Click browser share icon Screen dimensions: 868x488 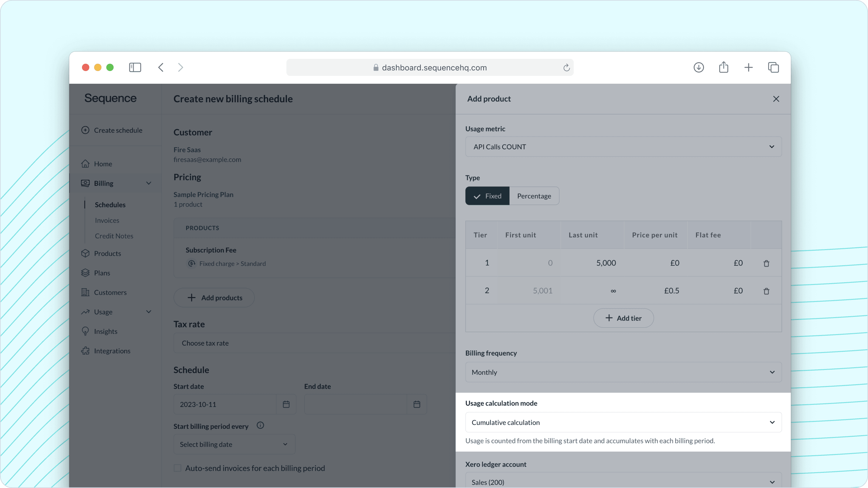pyautogui.click(x=723, y=67)
